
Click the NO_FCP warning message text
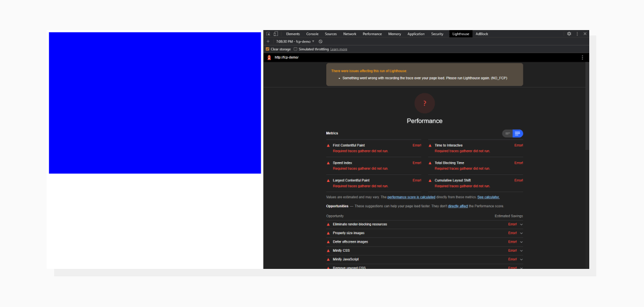click(x=425, y=78)
